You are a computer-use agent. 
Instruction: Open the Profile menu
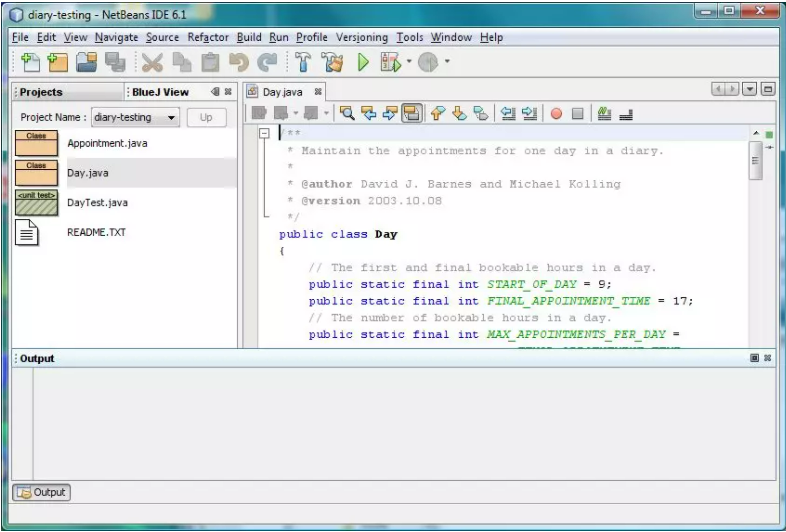pyautogui.click(x=312, y=38)
